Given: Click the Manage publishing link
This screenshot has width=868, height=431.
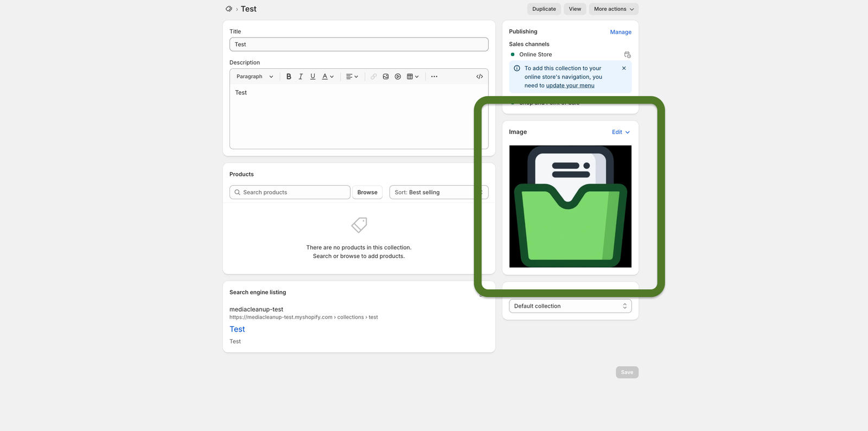Looking at the screenshot, I should point(621,32).
